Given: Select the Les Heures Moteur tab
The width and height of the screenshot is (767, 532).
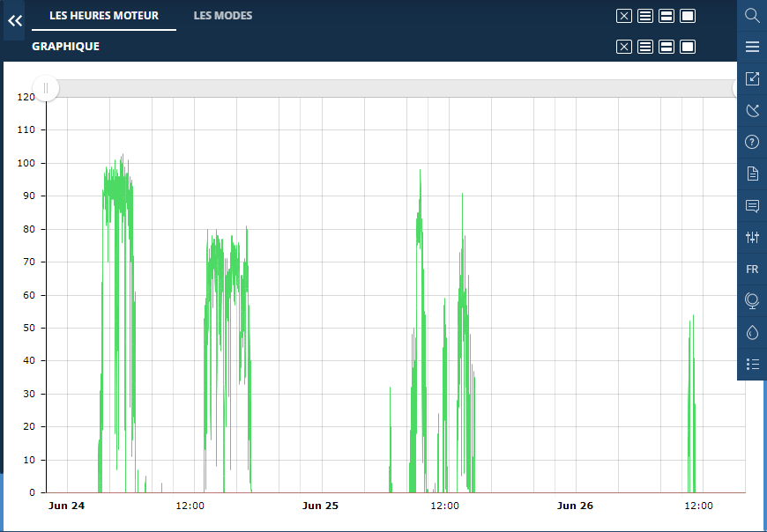Looking at the screenshot, I should click(x=104, y=15).
